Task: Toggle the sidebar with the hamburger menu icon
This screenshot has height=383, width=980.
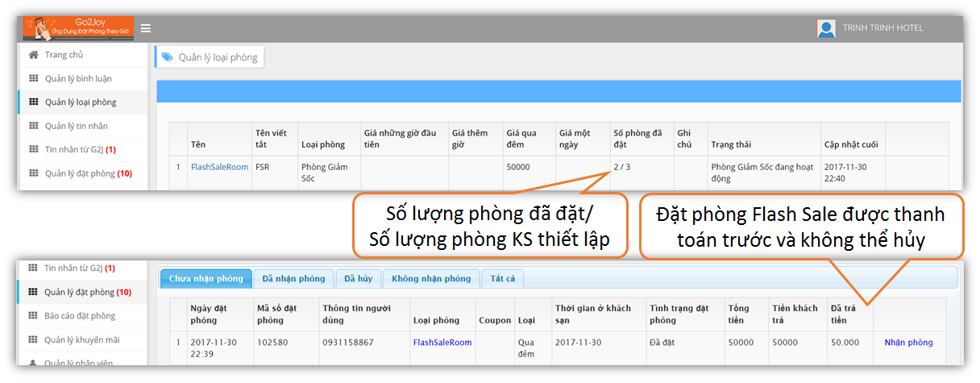Action: point(146,28)
